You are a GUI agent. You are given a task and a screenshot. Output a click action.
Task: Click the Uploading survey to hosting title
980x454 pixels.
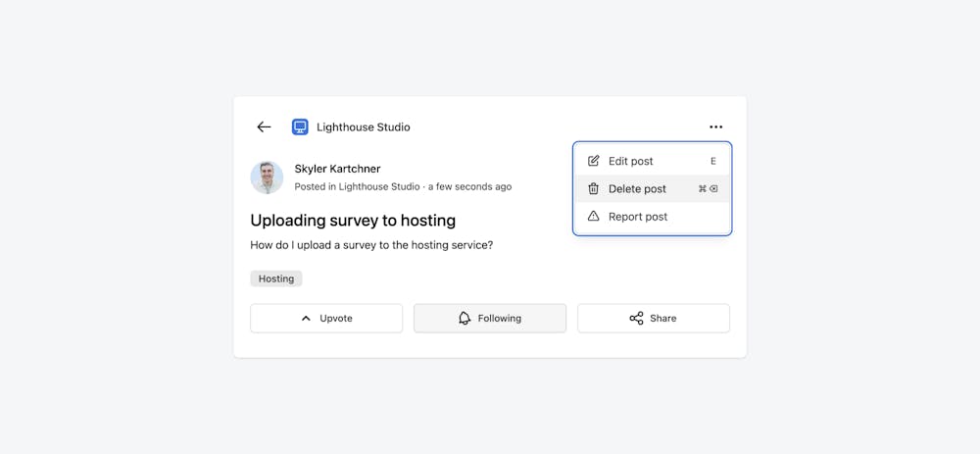point(353,221)
